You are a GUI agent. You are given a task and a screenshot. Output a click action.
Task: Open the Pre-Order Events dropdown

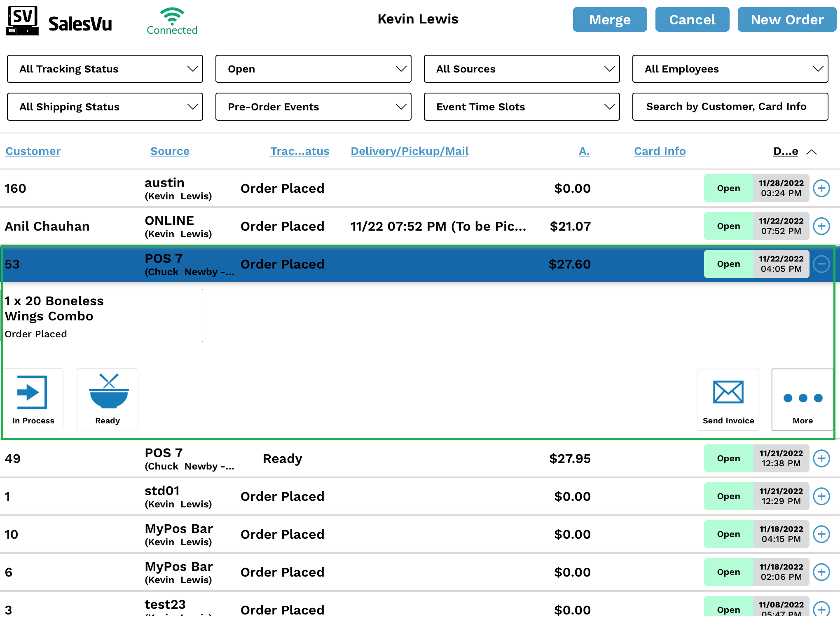click(x=313, y=107)
